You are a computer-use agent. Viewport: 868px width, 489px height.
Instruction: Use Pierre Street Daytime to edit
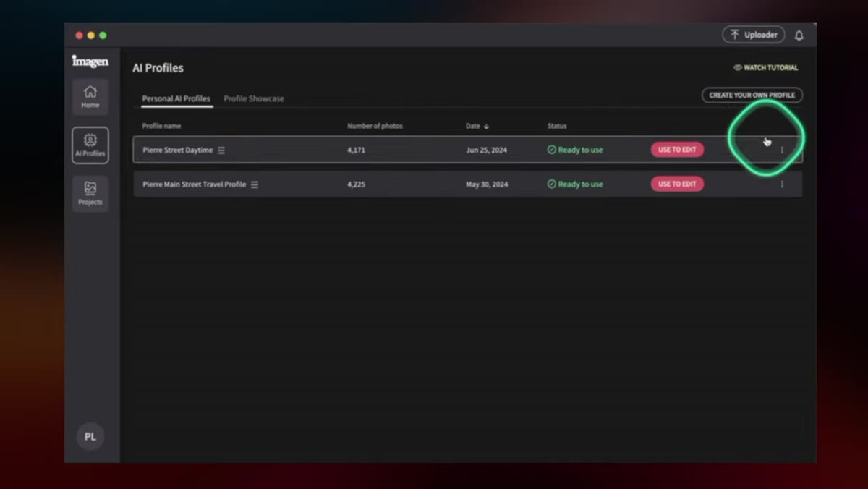(x=677, y=150)
